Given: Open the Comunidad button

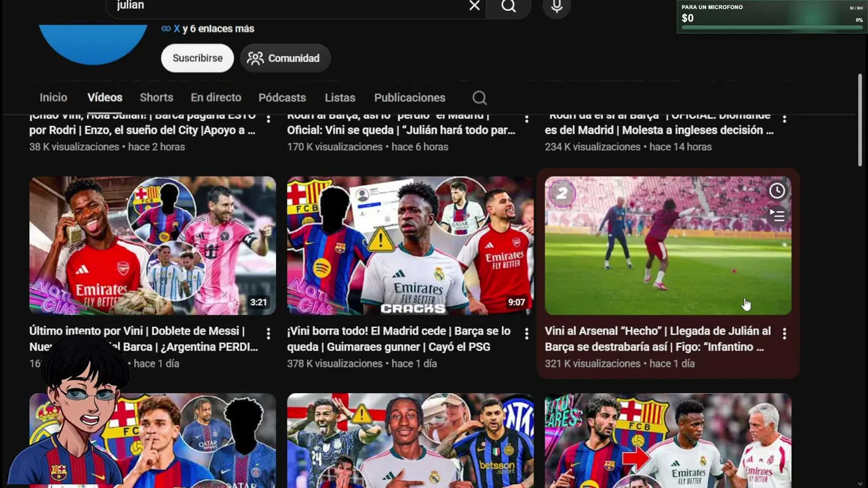Looking at the screenshot, I should [x=285, y=58].
